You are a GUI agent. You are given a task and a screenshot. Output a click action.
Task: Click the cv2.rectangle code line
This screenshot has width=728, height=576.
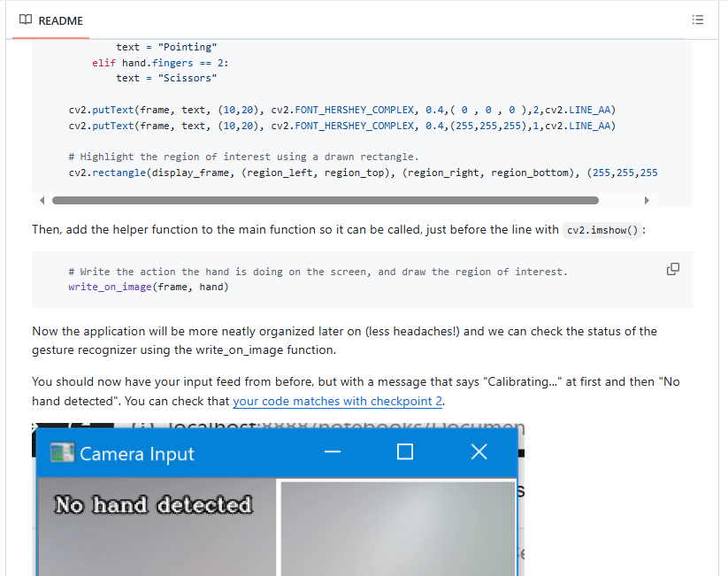point(363,173)
